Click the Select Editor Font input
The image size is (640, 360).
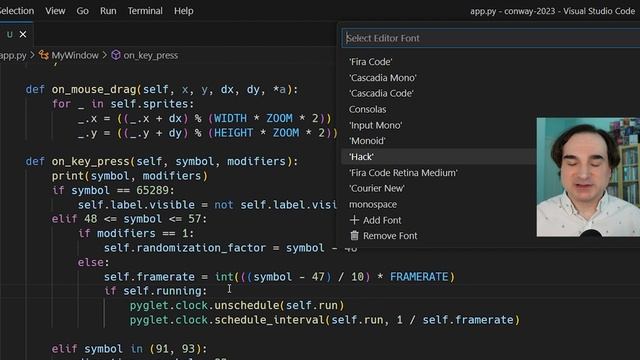(x=491, y=38)
